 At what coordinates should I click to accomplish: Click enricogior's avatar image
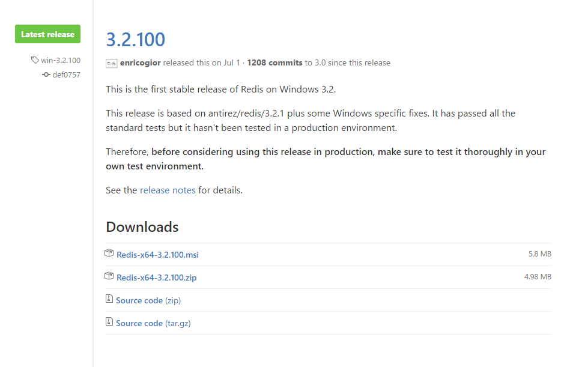pyautogui.click(x=111, y=63)
